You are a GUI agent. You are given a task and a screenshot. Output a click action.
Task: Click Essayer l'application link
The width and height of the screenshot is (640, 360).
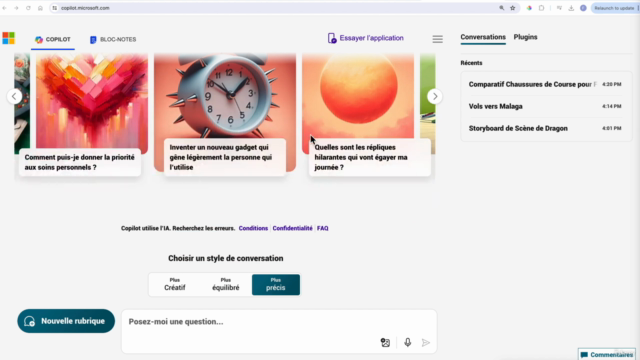(366, 38)
